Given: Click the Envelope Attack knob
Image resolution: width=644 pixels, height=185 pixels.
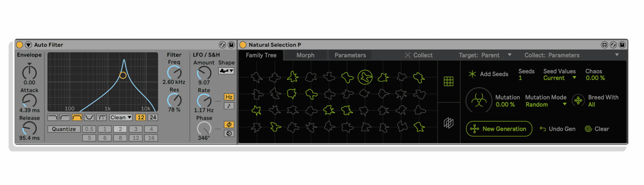Looking at the screenshot, I should pyautogui.click(x=29, y=101).
